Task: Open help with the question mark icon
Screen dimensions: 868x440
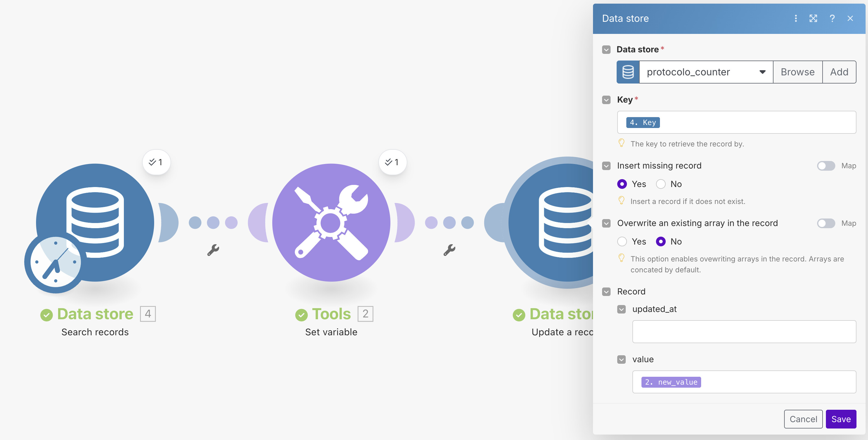Action: pos(832,18)
